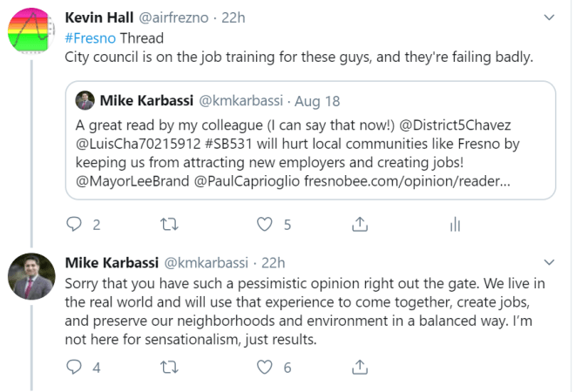
Task: Like Mike Karbassi's response tweet
Action: [x=265, y=368]
